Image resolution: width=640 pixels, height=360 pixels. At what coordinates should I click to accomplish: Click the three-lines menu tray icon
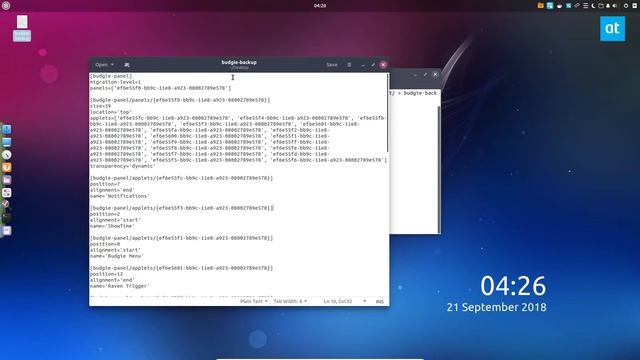pyautogui.click(x=586, y=6)
